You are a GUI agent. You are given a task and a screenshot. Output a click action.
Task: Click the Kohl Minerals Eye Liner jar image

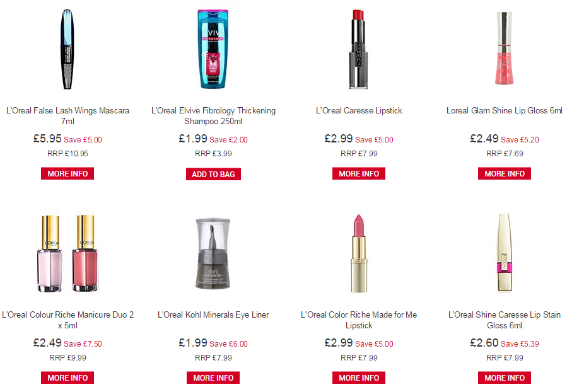[x=213, y=253]
